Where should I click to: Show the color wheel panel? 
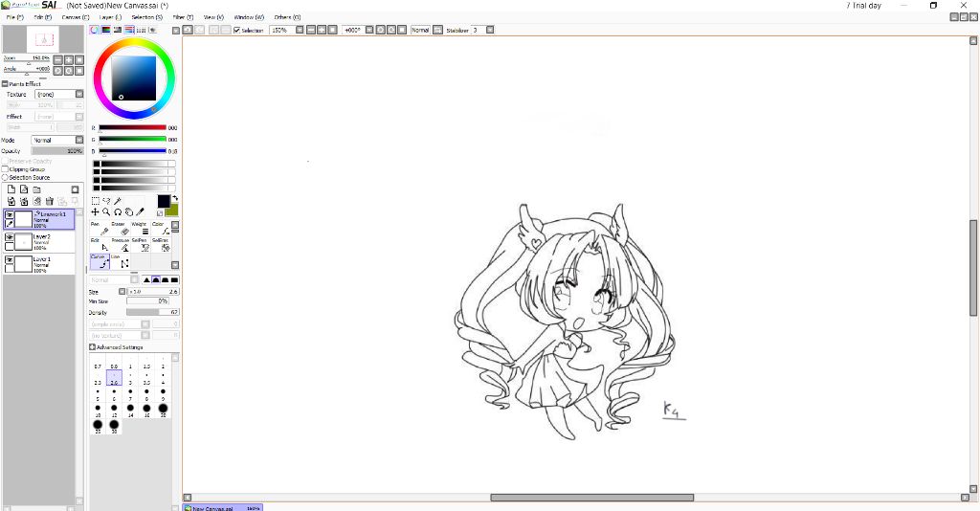coord(95,30)
